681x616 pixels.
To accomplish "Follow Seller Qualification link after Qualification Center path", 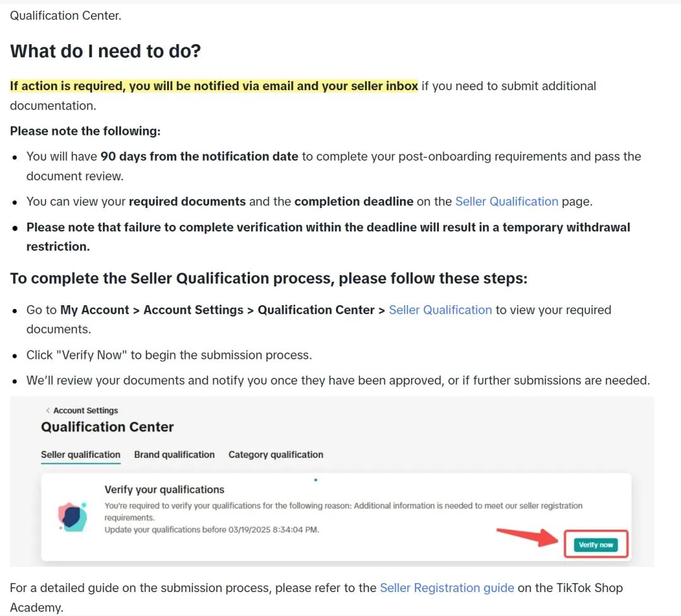I will [x=440, y=310].
